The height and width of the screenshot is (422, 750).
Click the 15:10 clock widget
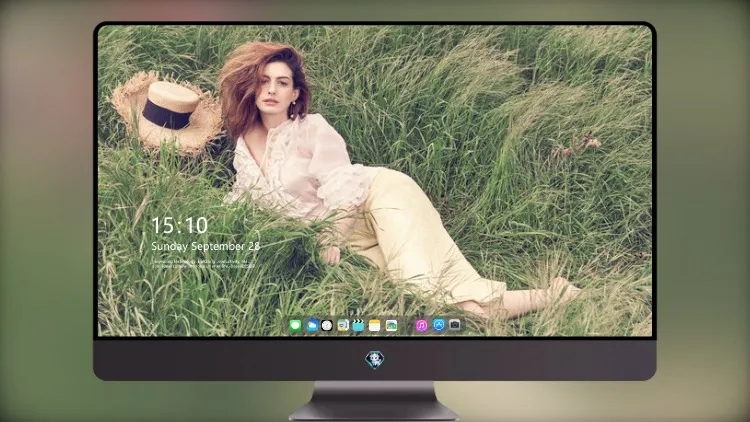tap(179, 225)
